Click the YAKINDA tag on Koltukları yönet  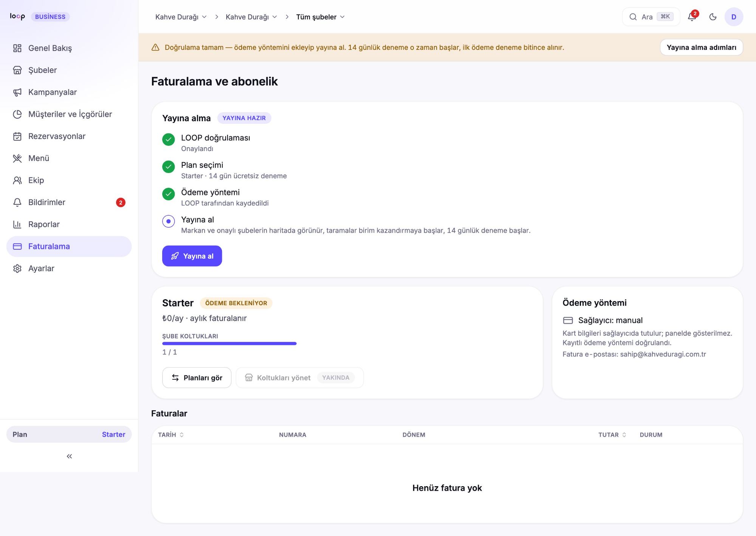pyautogui.click(x=336, y=378)
